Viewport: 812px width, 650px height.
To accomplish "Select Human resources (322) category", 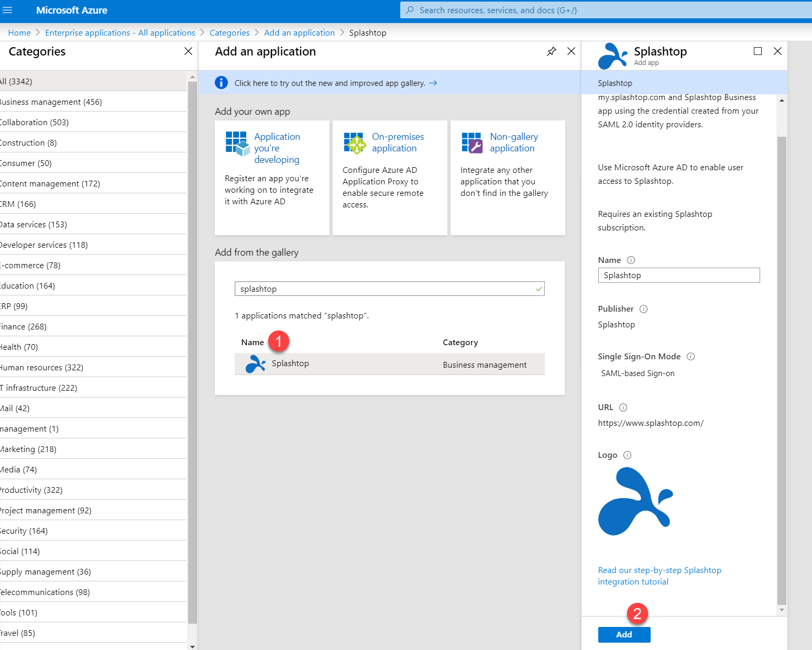I will tap(93, 367).
